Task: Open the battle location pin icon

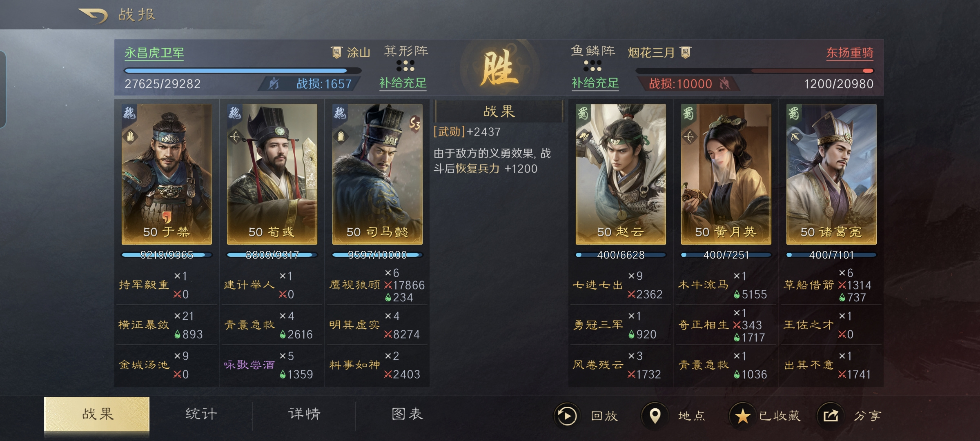Action: (x=655, y=416)
